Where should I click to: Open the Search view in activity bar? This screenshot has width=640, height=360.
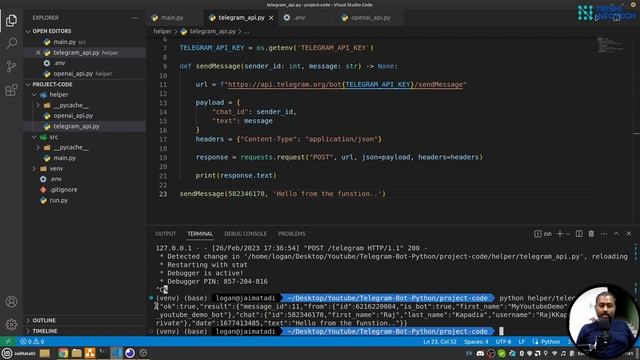pyautogui.click(x=11, y=43)
